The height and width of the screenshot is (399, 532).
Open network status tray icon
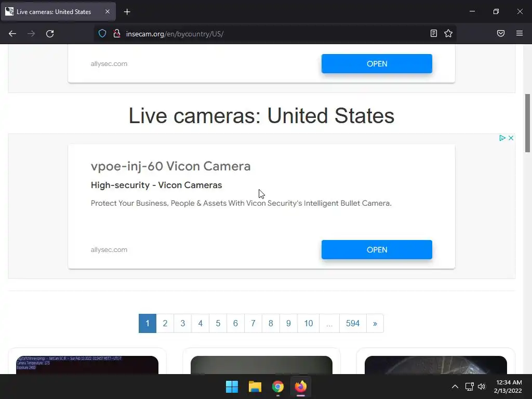tap(470, 387)
